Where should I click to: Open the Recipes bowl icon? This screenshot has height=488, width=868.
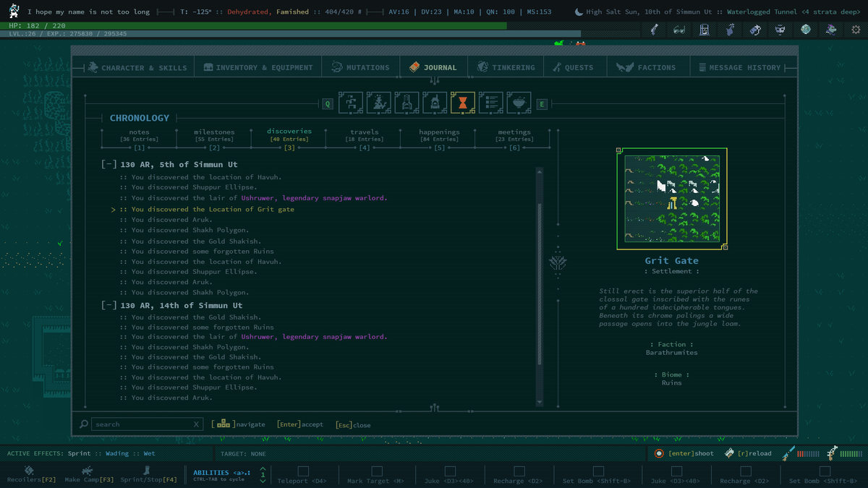pyautogui.click(x=519, y=103)
